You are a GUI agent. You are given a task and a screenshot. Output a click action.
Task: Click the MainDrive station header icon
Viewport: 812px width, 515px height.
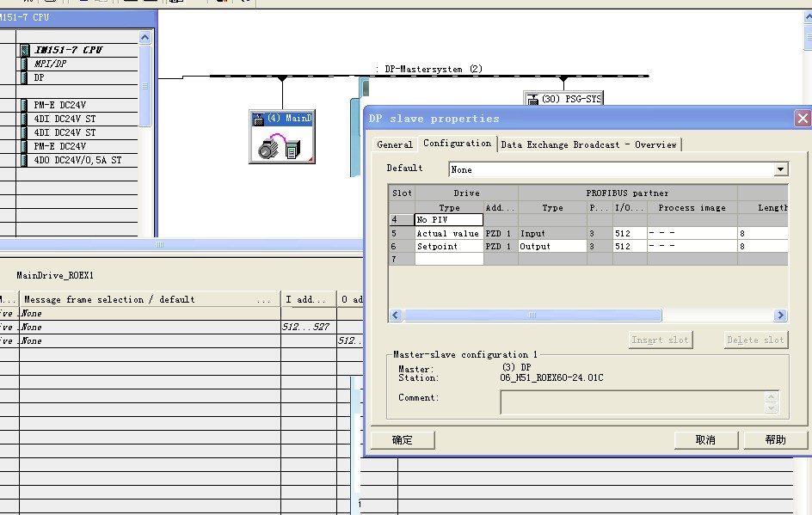pos(258,118)
